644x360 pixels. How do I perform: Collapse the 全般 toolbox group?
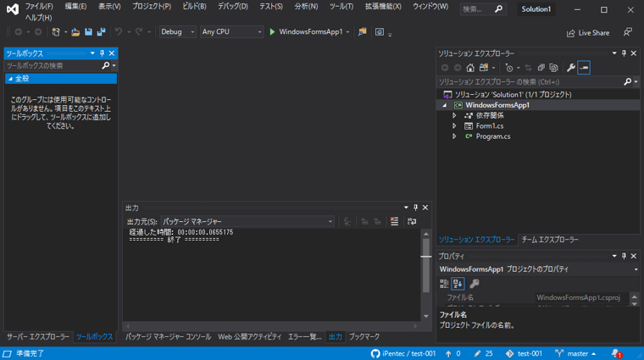pyautogui.click(x=11, y=79)
